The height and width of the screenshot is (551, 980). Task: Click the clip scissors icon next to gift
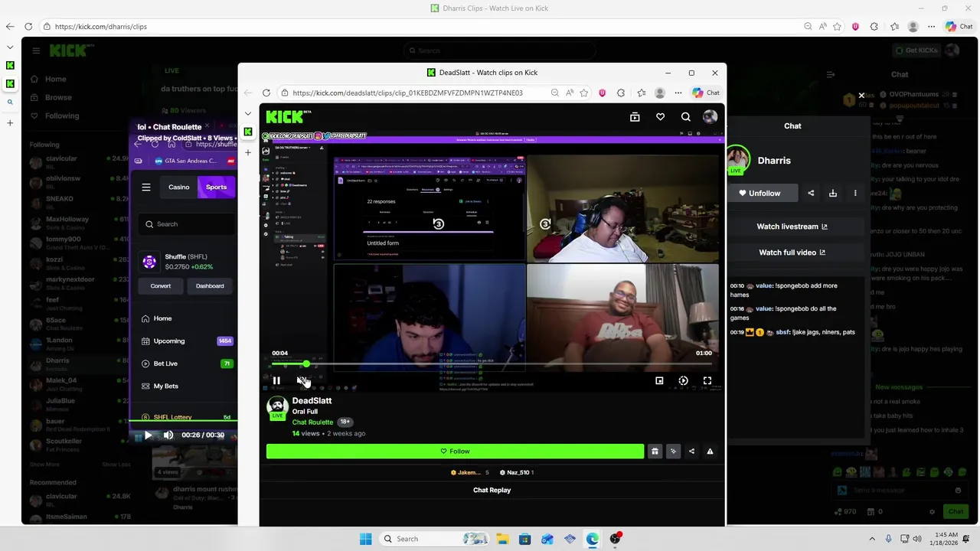673,452
